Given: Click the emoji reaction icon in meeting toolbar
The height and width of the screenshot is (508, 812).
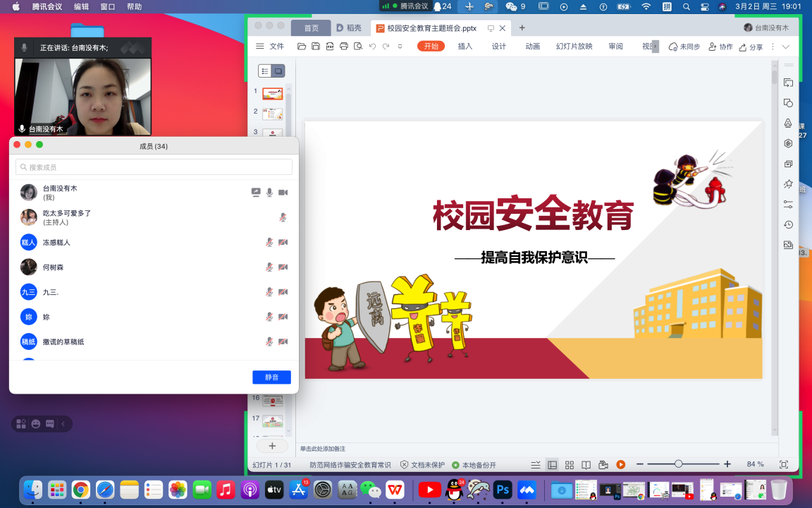Looking at the screenshot, I should tap(35, 424).
